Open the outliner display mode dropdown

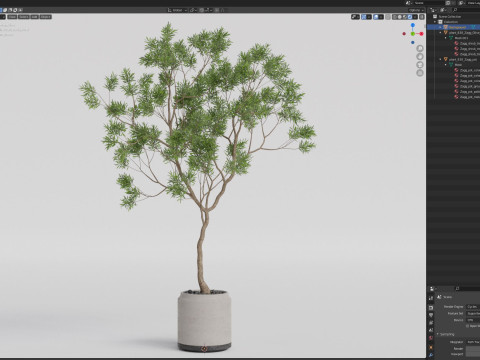433,10
